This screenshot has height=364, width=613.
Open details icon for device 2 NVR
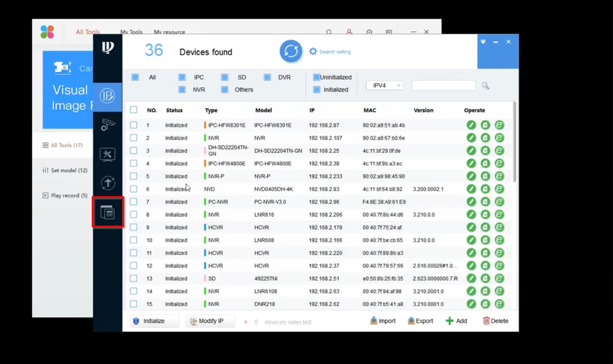[x=485, y=138]
